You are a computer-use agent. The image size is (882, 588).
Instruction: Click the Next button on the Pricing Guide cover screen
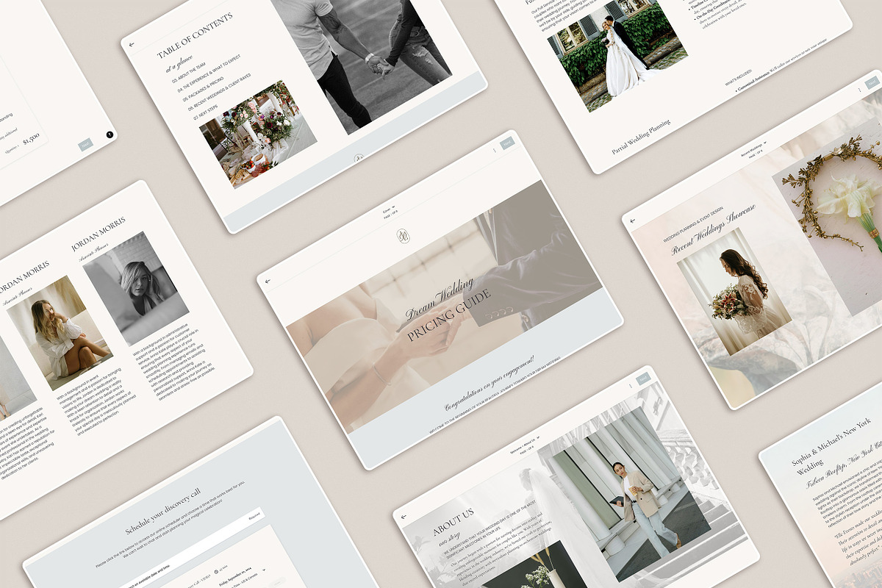507,143
